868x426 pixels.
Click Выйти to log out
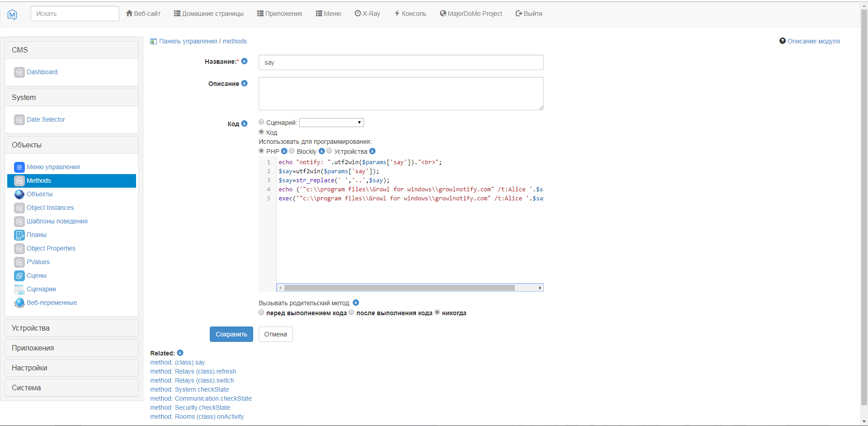(529, 14)
